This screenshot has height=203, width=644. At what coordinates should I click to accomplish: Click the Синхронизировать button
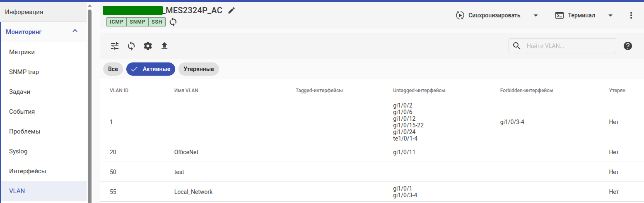pyautogui.click(x=489, y=15)
